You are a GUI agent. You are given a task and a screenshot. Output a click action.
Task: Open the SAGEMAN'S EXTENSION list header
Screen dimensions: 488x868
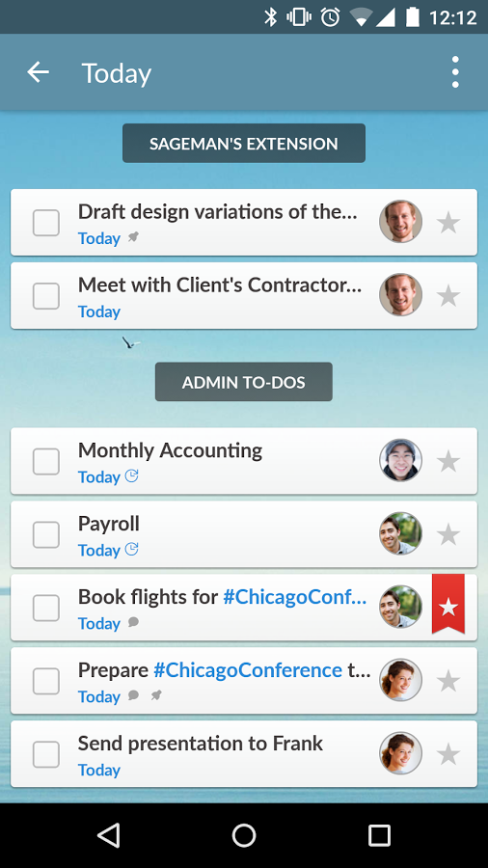pos(244,144)
